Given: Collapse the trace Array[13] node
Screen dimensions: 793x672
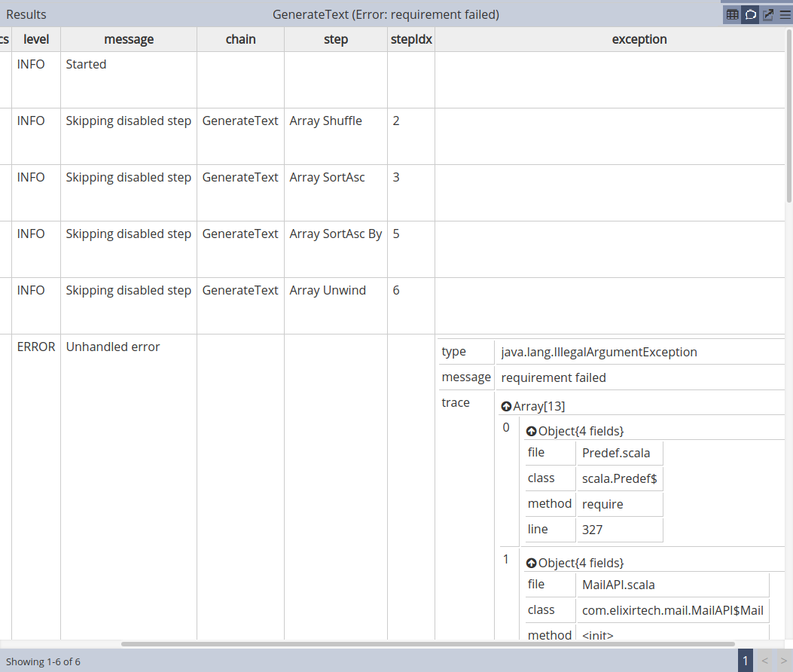Looking at the screenshot, I should 506,407.
